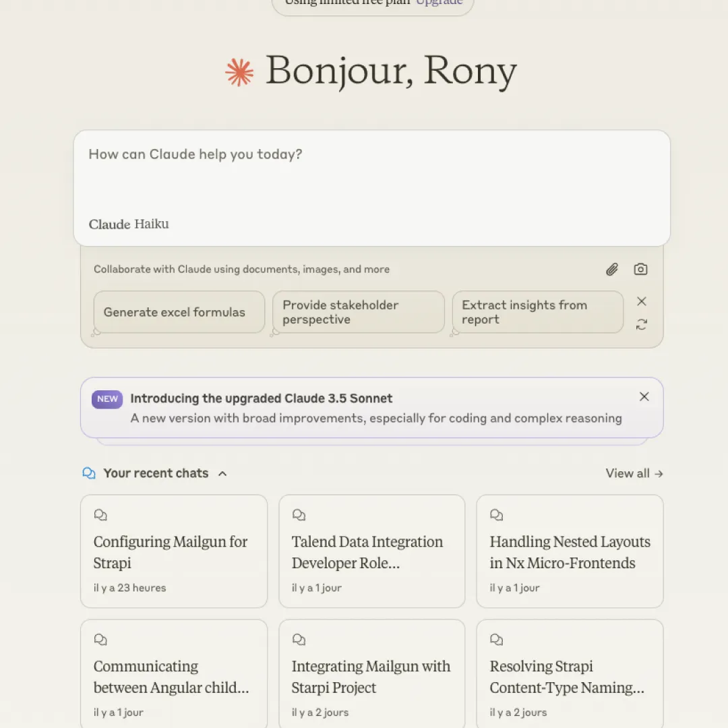The image size is (728, 728).
Task: Click the Upgrade plan link
Action: (439, 2)
